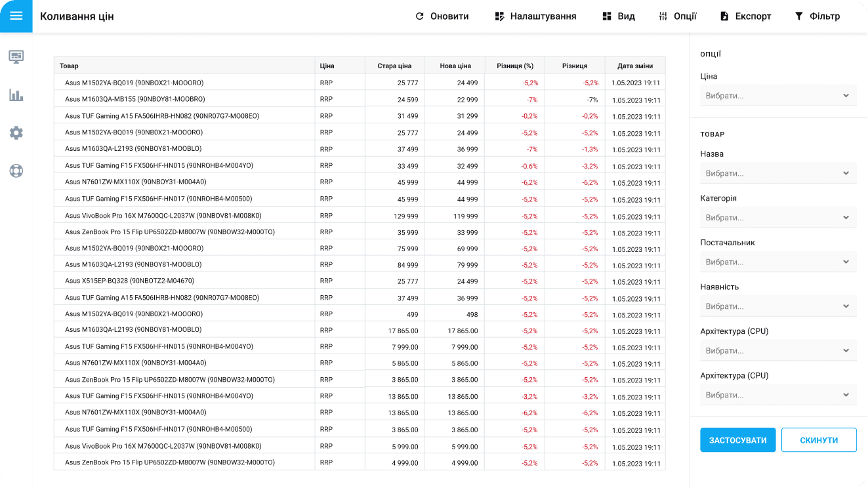Open the hamburger menu
This screenshot has height=488, width=868.
16,16
